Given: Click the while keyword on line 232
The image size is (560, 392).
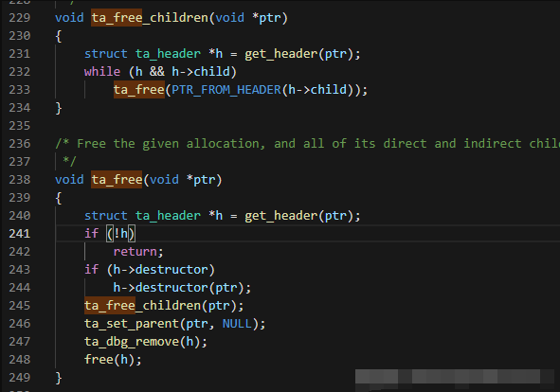Looking at the screenshot, I should click(x=102, y=72).
